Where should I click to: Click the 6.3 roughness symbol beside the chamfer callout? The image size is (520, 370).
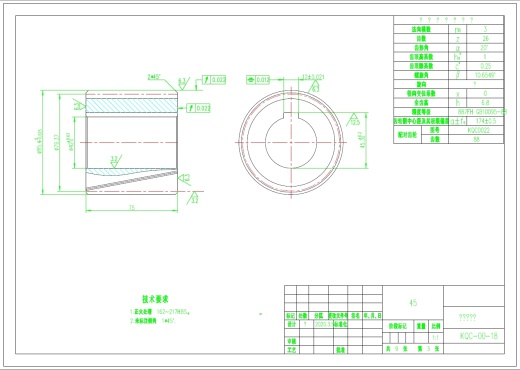(x=183, y=83)
